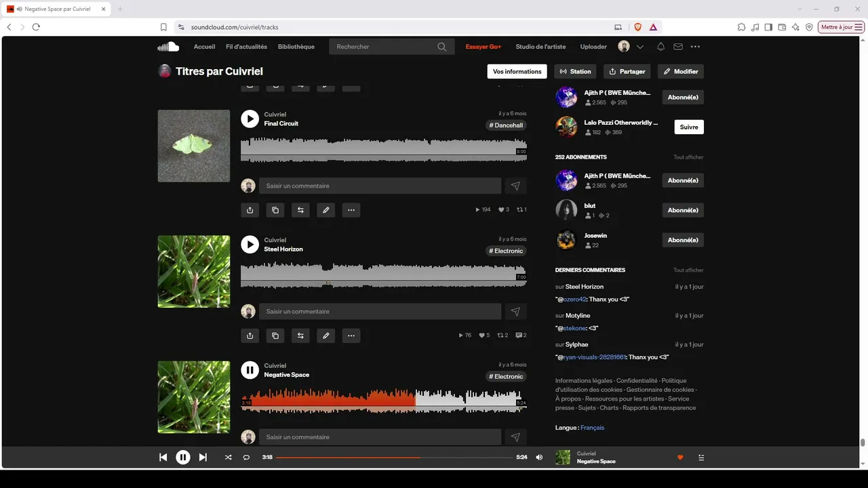Change the language from Français
868x488 pixels.
tap(592, 428)
